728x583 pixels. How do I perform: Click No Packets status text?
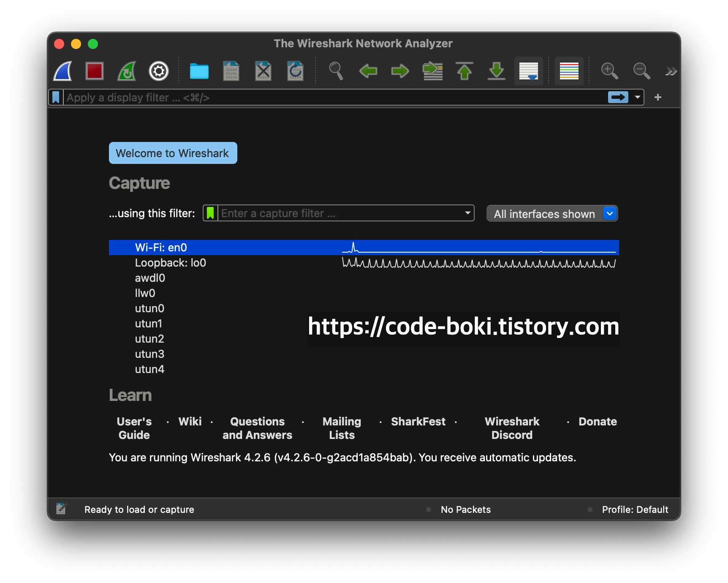[466, 509]
